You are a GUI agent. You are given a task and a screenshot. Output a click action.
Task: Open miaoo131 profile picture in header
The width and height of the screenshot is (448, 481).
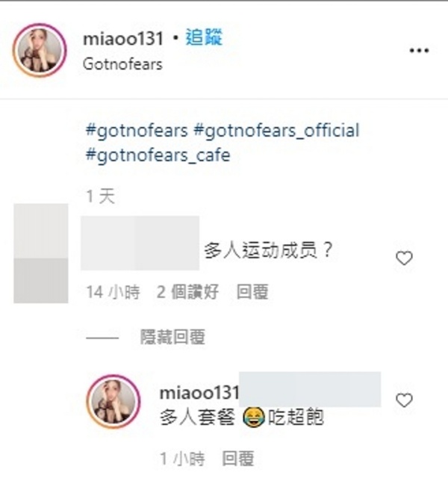[40, 50]
